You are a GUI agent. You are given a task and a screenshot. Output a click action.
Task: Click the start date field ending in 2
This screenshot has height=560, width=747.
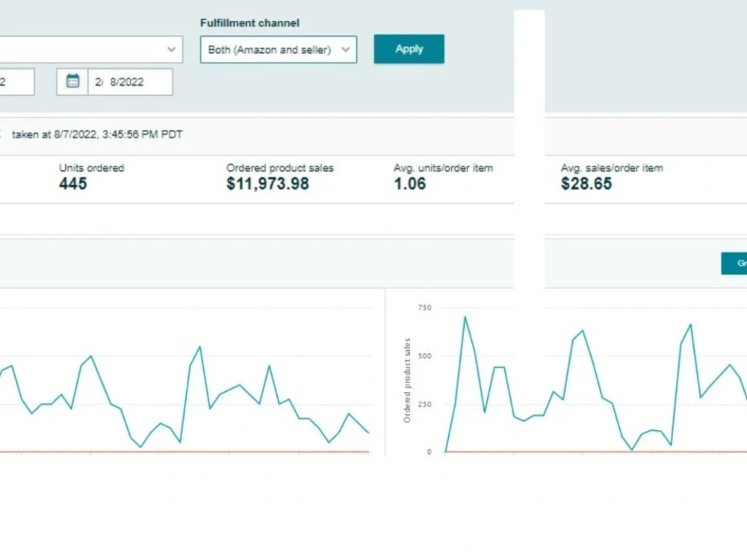pos(16,82)
